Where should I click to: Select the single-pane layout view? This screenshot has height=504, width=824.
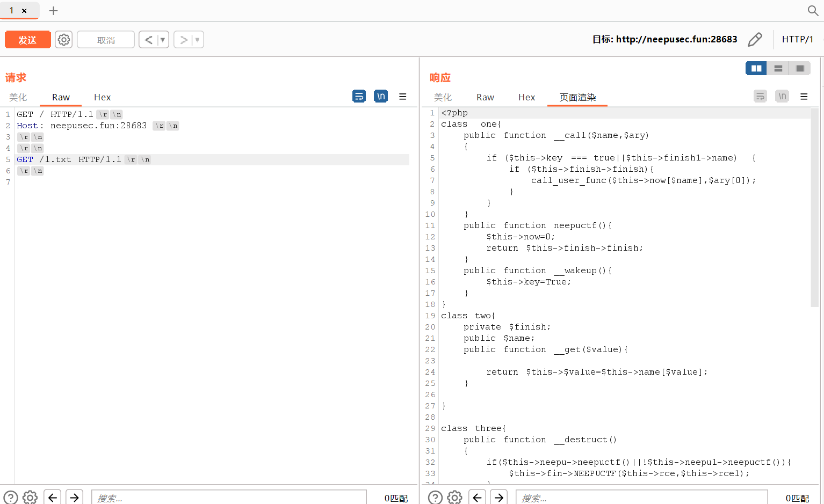point(799,68)
